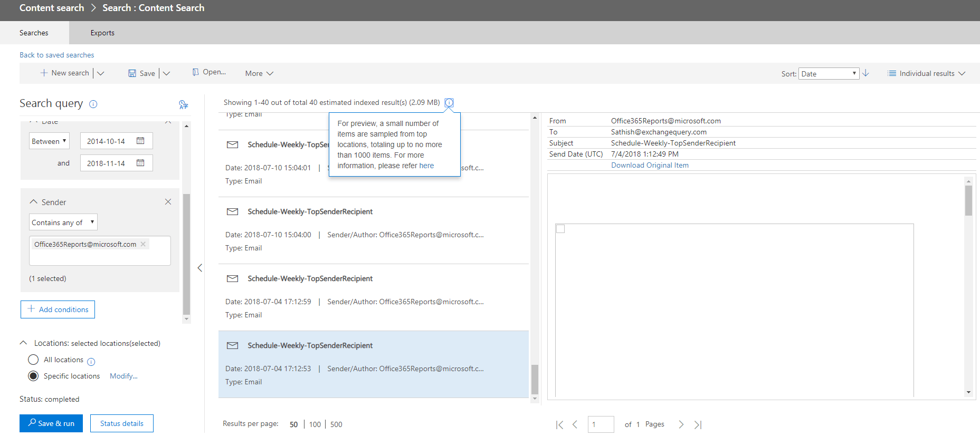
Task: Click the Modify... locations link
Action: click(123, 376)
